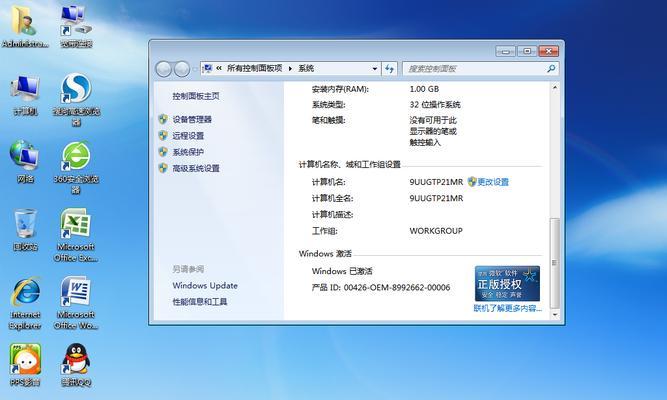This screenshot has height=400, width=667.
Task: Click the 另请参阅 heading
Action: (188, 269)
